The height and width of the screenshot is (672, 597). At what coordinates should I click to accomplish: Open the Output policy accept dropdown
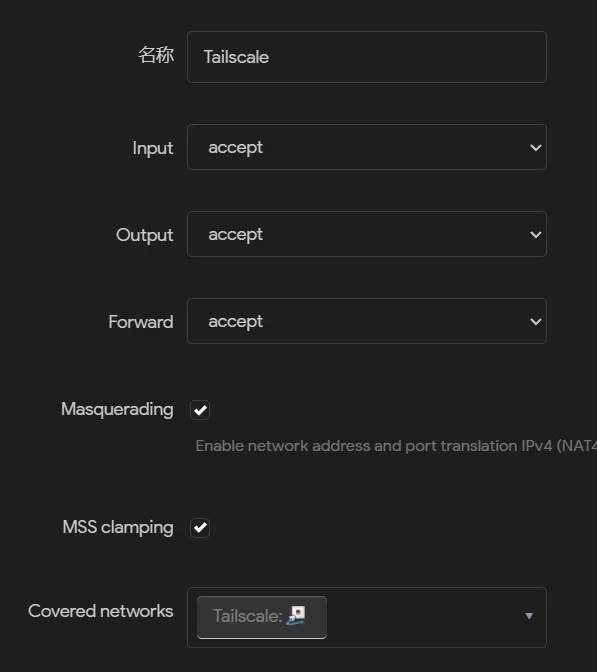367,234
